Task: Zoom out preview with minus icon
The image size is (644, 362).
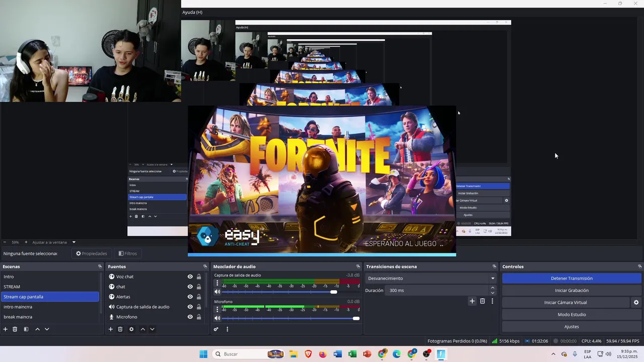Action: (x=5, y=242)
